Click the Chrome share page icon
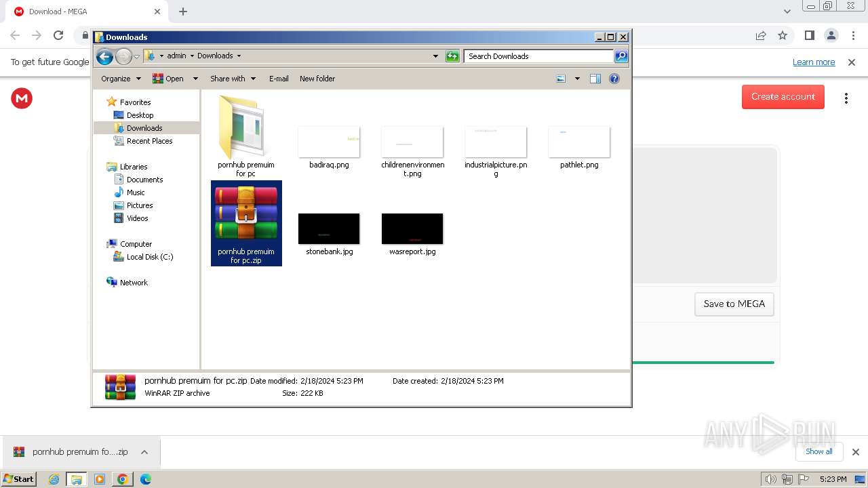Viewport: 868px width, 488px height. (761, 35)
